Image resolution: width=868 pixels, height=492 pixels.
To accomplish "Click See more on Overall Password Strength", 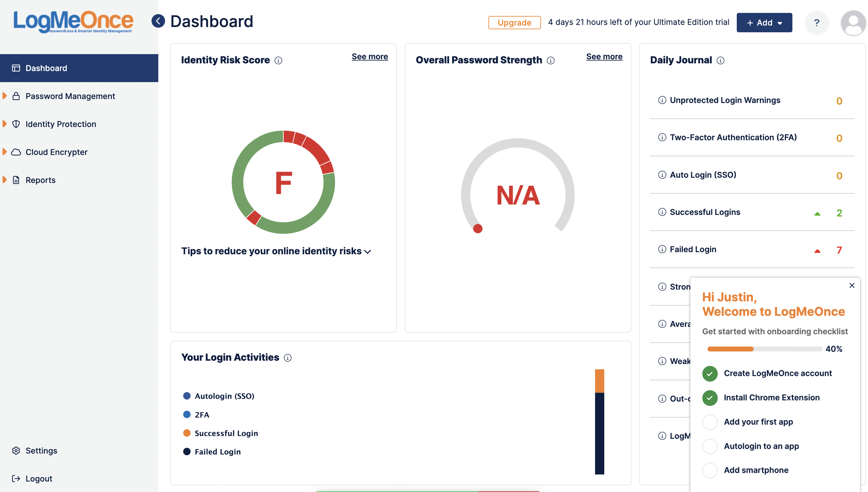I will click(604, 57).
